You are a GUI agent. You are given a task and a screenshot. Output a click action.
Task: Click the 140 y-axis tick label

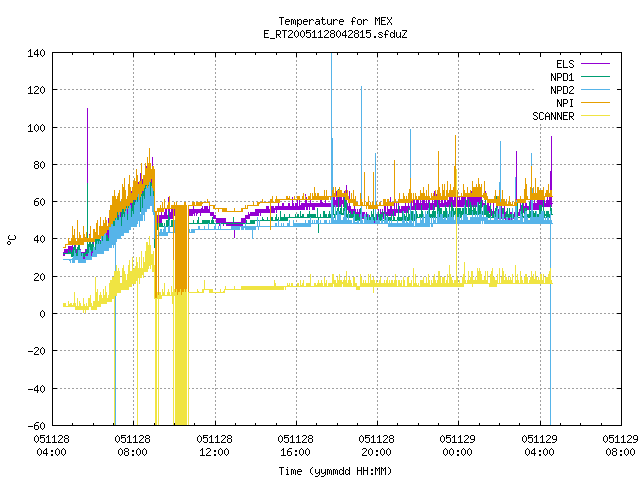pyautogui.click(x=36, y=53)
